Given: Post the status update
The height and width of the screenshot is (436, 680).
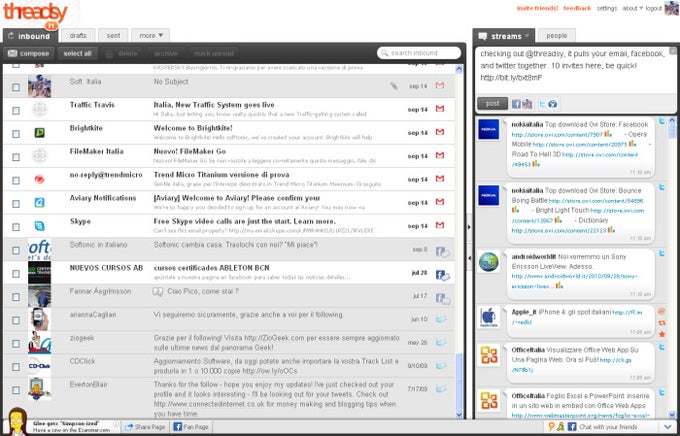Looking at the screenshot, I should click(492, 104).
